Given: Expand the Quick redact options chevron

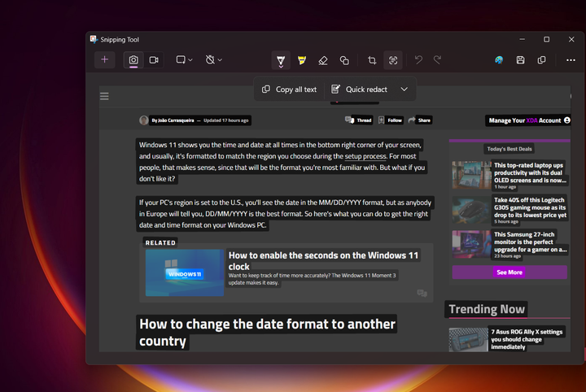Looking at the screenshot, I should (x=404, y=89).
